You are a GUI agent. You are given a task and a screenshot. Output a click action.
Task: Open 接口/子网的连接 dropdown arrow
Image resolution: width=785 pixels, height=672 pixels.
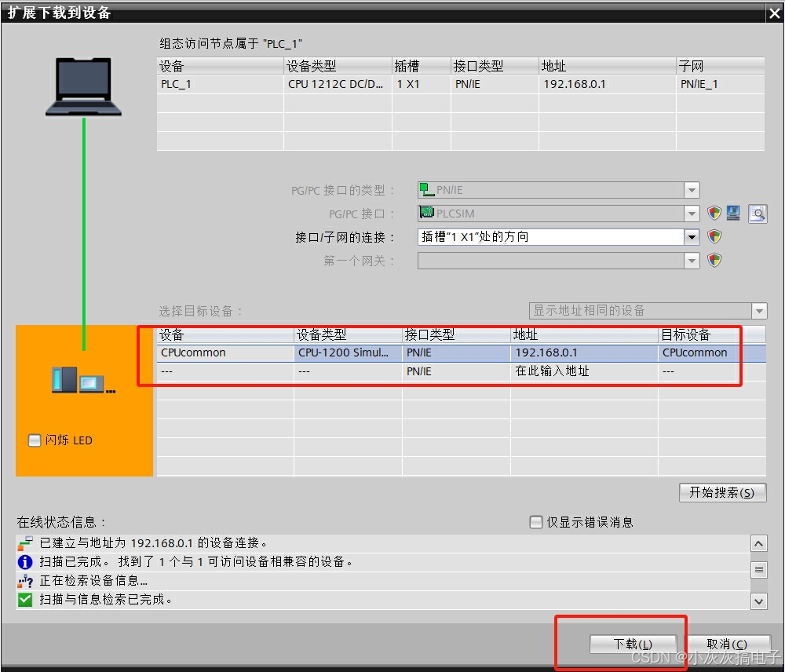point(692,236)
